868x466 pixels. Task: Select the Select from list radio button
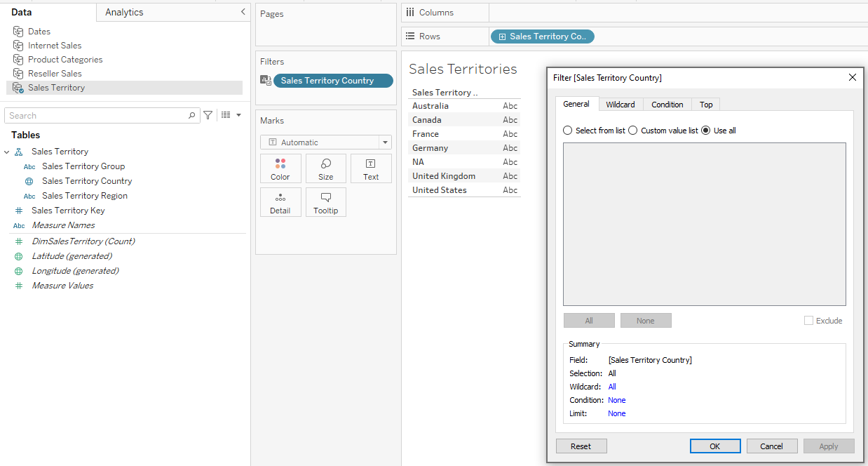[568, 130]
